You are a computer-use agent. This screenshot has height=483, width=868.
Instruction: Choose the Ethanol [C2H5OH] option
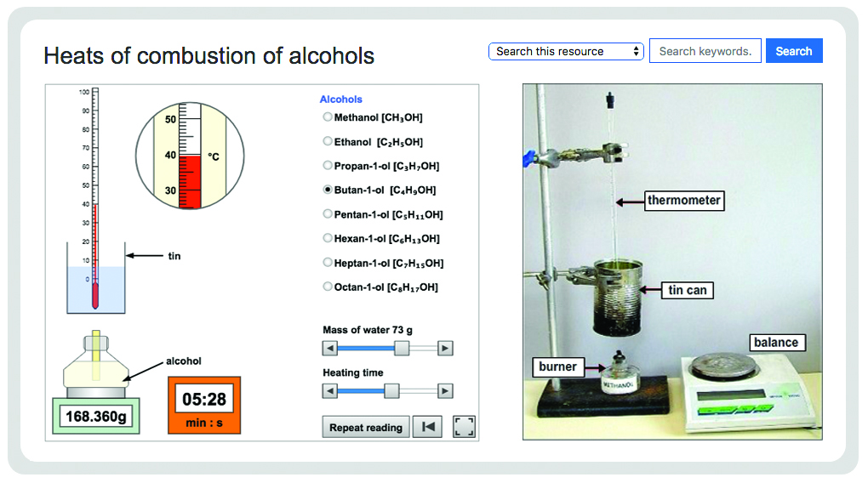328,142
